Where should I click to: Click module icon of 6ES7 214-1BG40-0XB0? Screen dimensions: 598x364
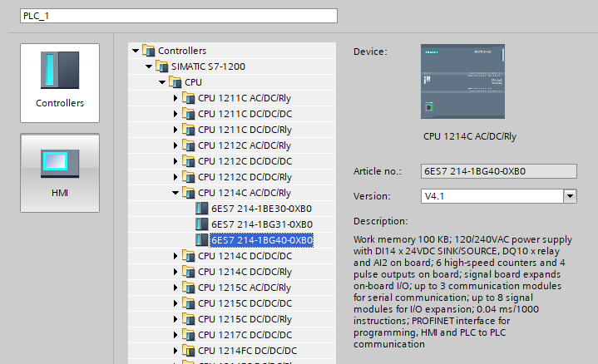(x=202, y=240)
